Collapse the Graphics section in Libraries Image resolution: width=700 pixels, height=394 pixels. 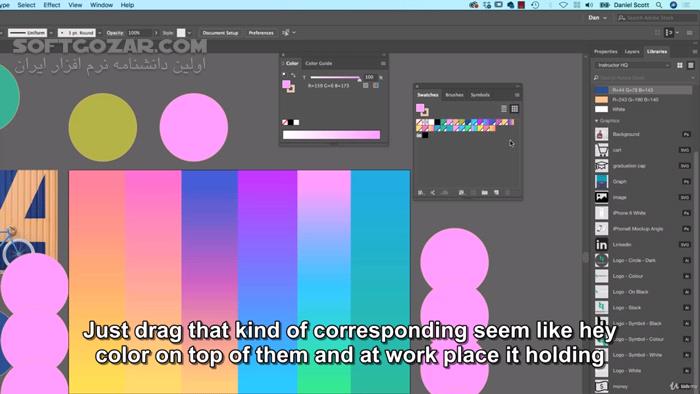click(x=596, y=121)
